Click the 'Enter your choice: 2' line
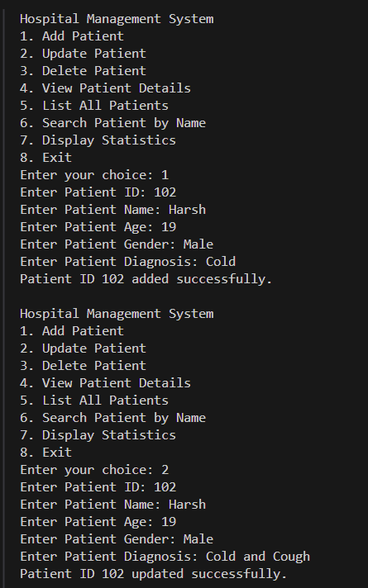 pos(94,470)
